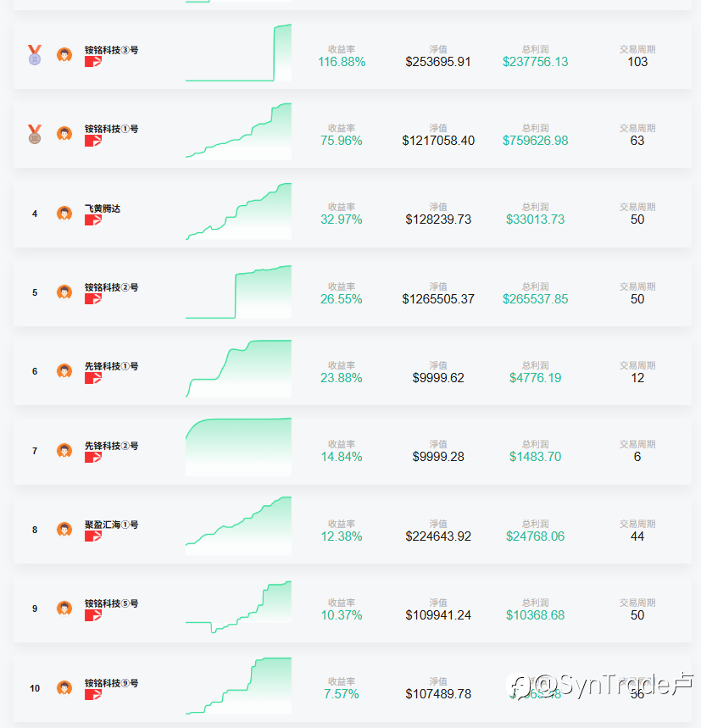Click the 7.57% return rate of 铵铭科技⑨号
701x728 pixels.
pos(342,694)
